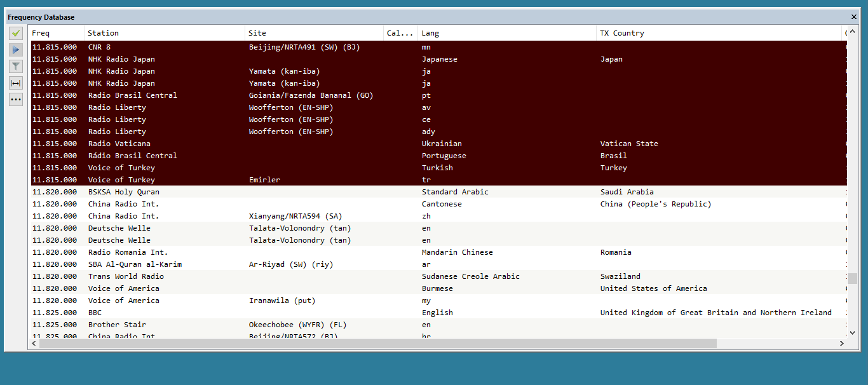Screen dimensions: 868x385
Task: Sort by the Station column header
Action: [x=164, y=33]
